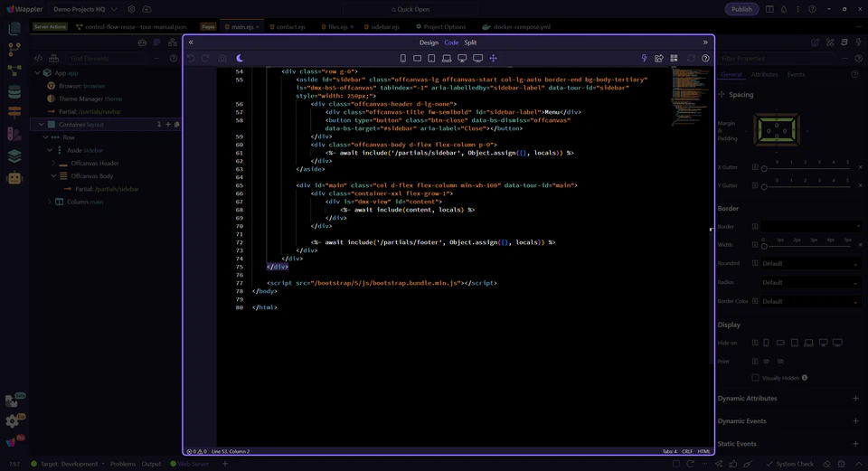
Task: Add a Dynamic Attributes entry with plus
Action: click(856, 399)
